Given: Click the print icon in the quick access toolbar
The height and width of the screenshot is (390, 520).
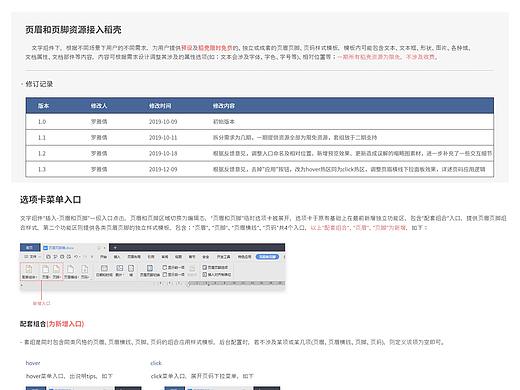Looking at the screenshot, I should [x=62, y=257].
